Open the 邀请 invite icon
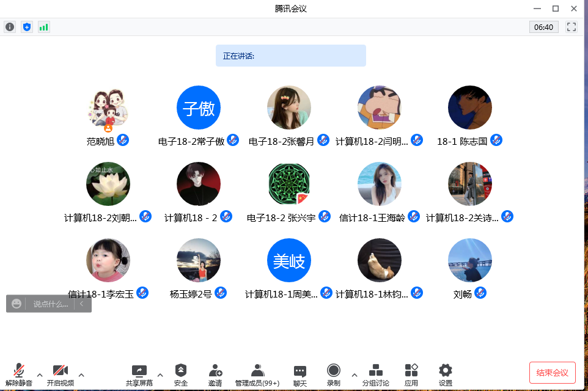The width and height of the screenshot is (588, 391). pyautogui.click(x=215, y=375)
